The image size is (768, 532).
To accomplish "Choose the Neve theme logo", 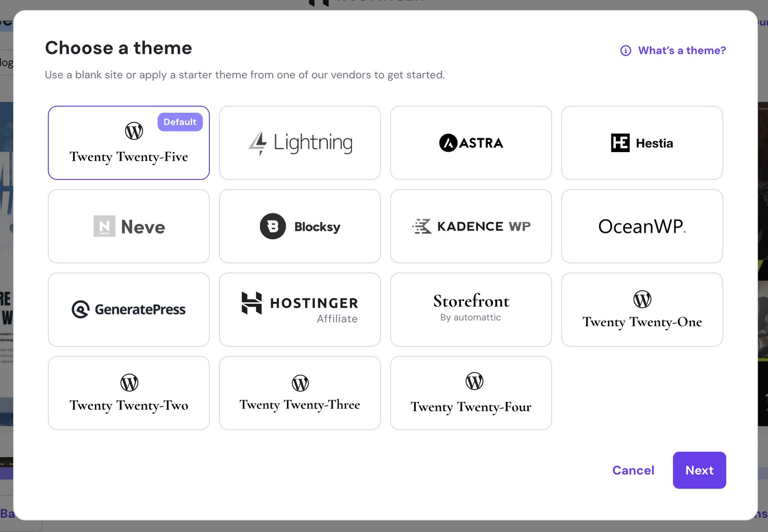I will tap(128, 226).
